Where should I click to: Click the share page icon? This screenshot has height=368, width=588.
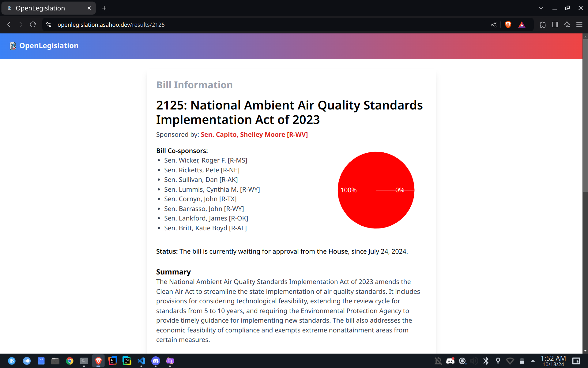point(494,25)
